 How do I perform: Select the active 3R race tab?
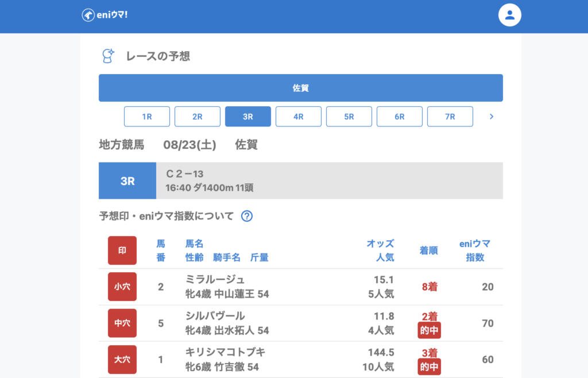point(248,117)
